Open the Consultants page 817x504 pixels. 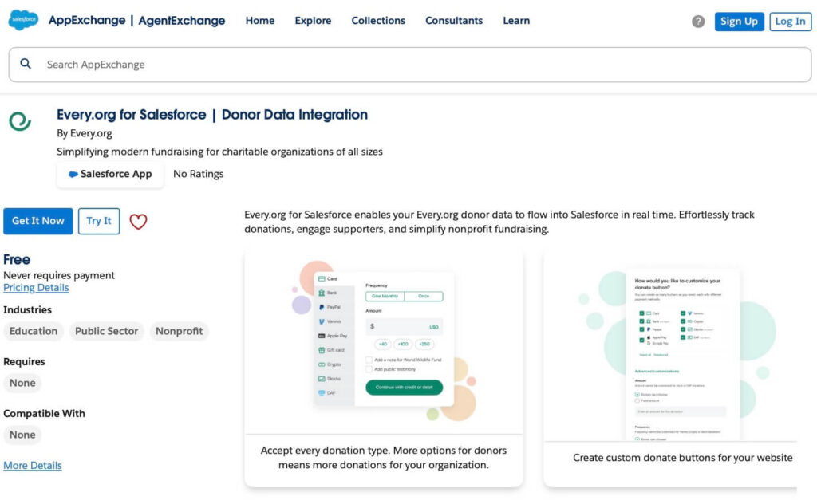point(454,20)
